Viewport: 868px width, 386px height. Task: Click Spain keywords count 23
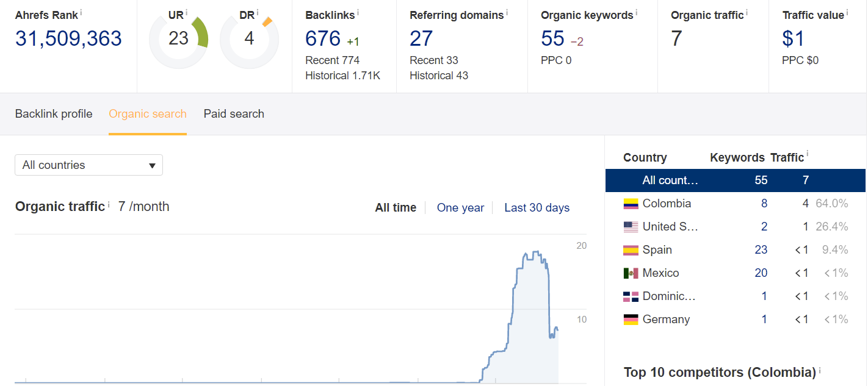tap(761, 250)
